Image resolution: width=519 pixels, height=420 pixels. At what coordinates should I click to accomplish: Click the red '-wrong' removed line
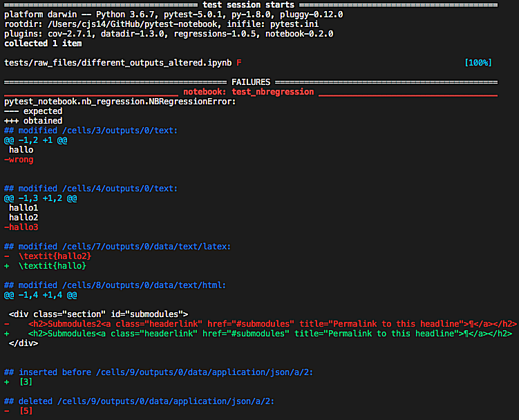point(19,160)
